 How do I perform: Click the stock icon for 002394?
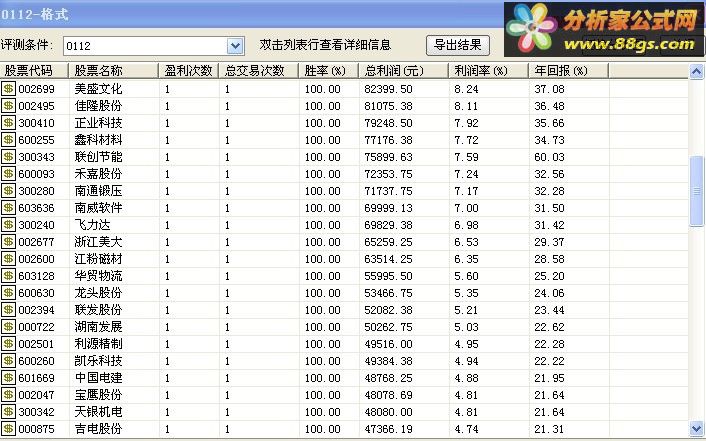coord(8,310)
